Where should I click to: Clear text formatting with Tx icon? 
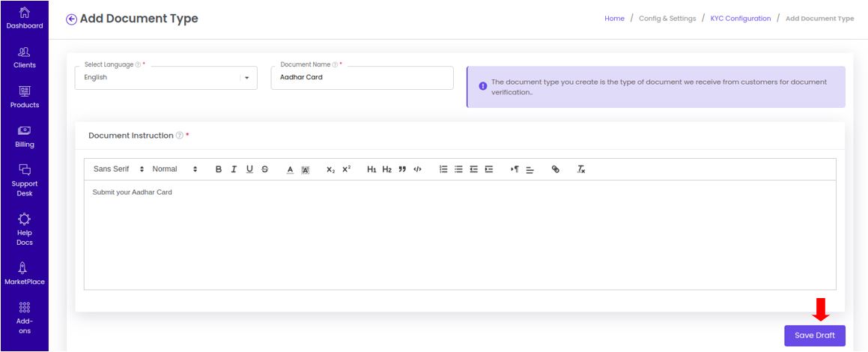580,169
